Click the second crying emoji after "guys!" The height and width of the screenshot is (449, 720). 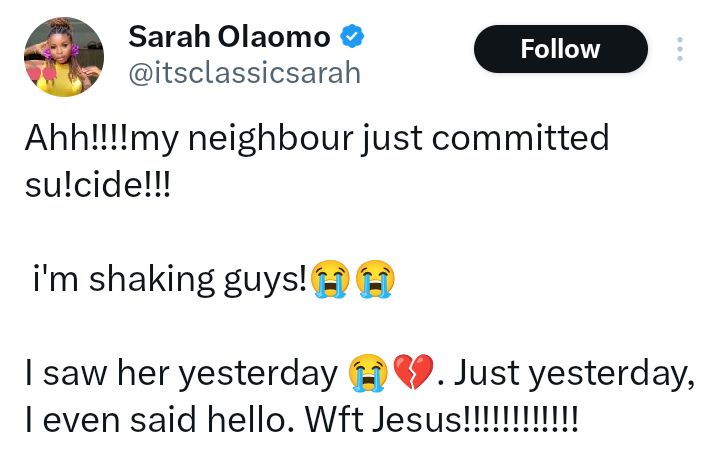click(x=374, y=280)
